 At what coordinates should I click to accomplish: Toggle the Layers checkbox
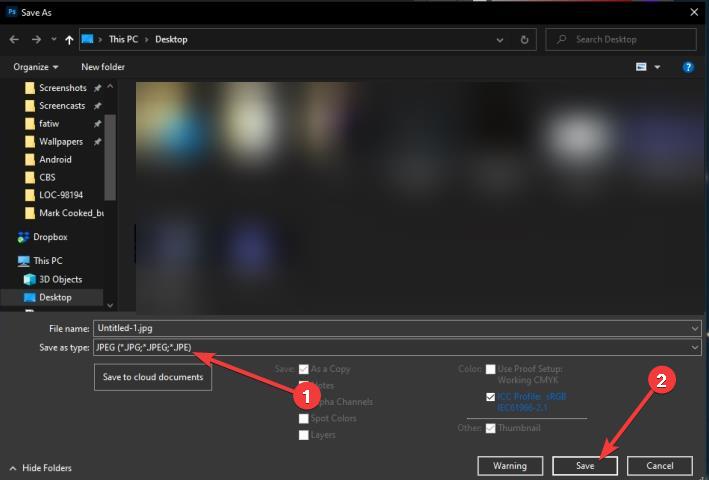click(x=304, y=435)
